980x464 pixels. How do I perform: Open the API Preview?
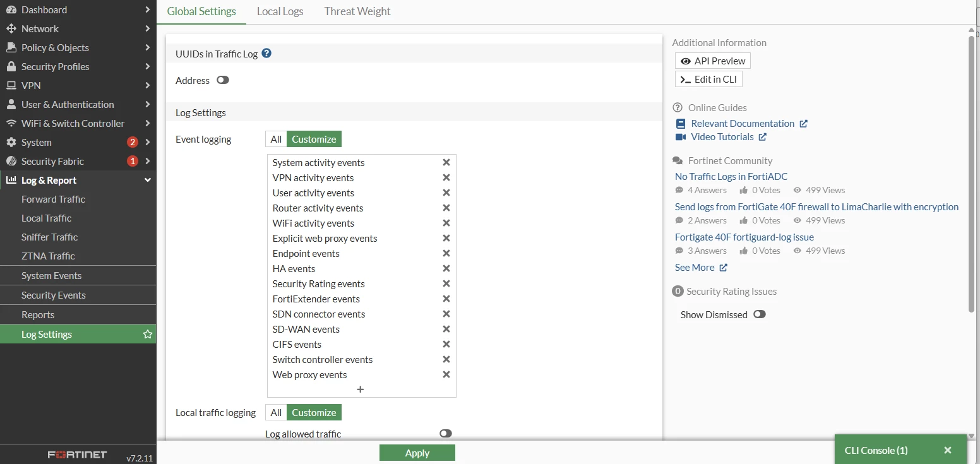point(713,61)
